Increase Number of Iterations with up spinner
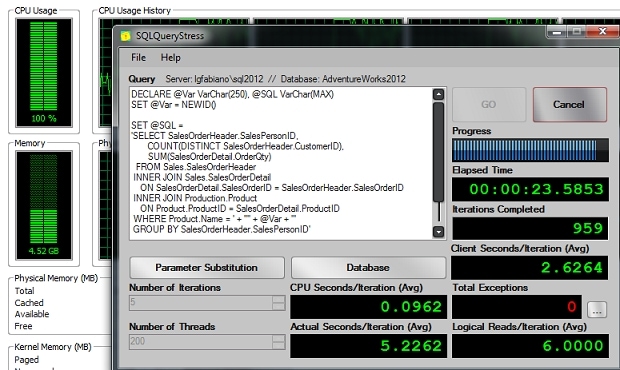This screenshot has width=620, height=370. point(278,299)
